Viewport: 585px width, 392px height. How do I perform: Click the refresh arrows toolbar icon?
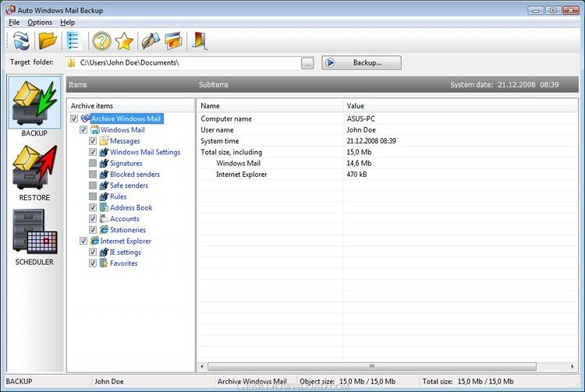21,41
